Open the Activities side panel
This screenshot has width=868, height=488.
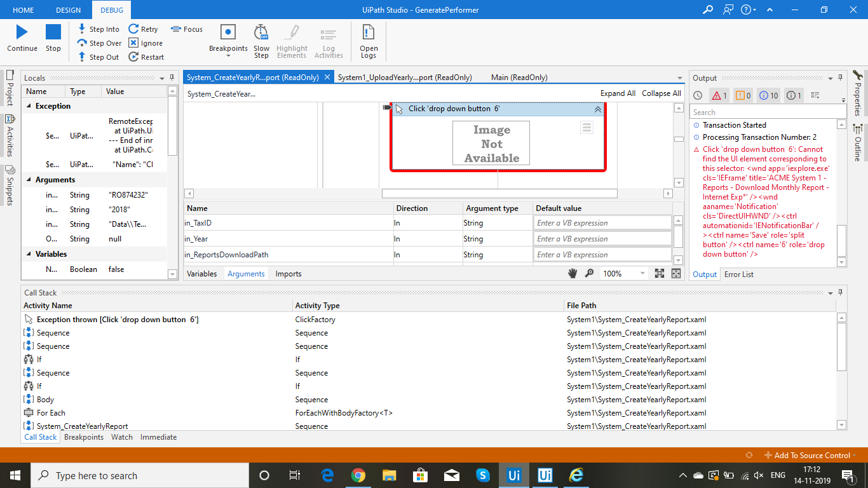[10, 136]
